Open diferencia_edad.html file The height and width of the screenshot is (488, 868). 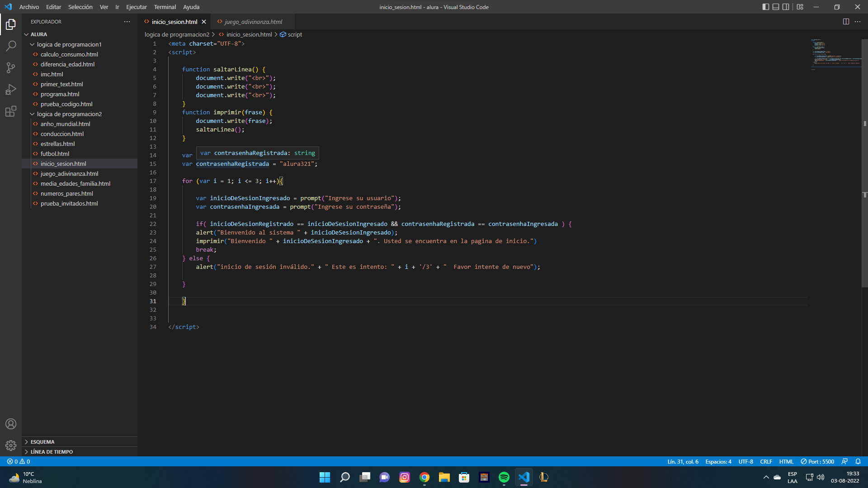(x=80, y=64)
